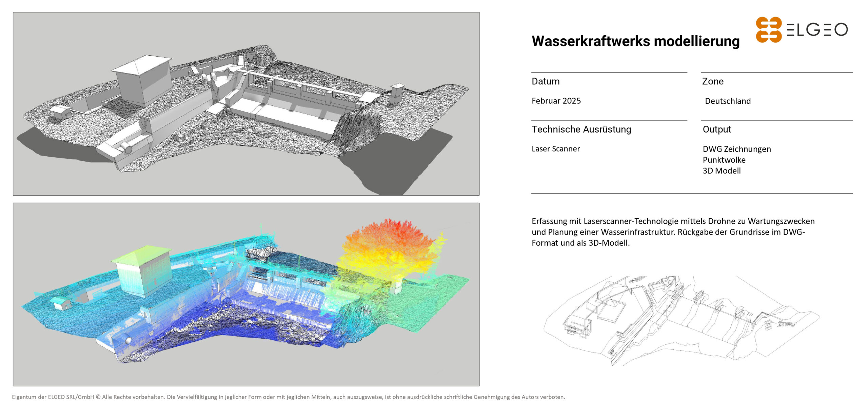Open the gray 3D mesh model image
This screenshot has width=868, height=403.
[246, 104]
